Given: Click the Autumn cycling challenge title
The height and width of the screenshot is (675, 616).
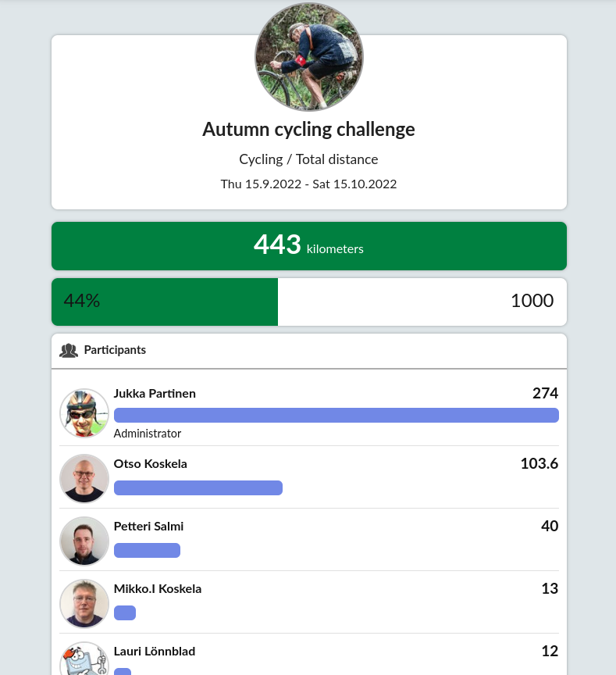Looking at the screenshot, I should click(x=309, y=129).
